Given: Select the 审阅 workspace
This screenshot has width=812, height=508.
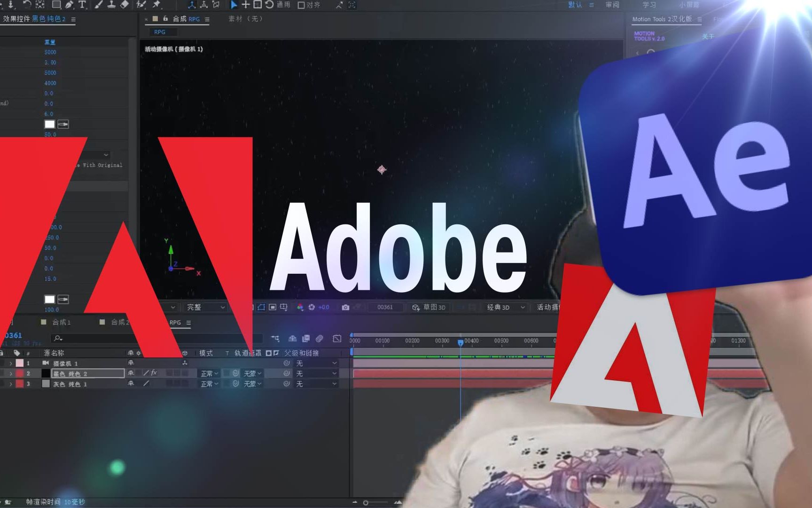Looking at the screenshot, I should coord(612,5).
